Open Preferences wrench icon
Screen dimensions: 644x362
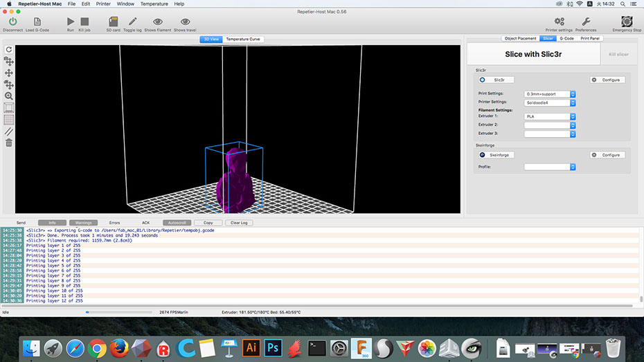[x=586, y=21]
